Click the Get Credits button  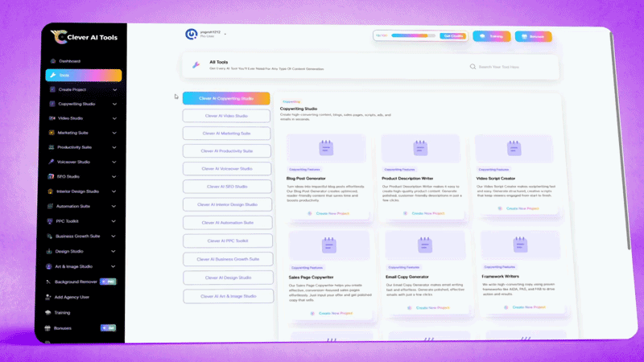click(453, 35)
